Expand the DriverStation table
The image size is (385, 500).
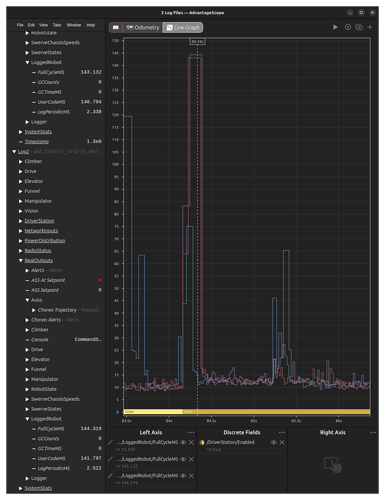click(21, 221)
